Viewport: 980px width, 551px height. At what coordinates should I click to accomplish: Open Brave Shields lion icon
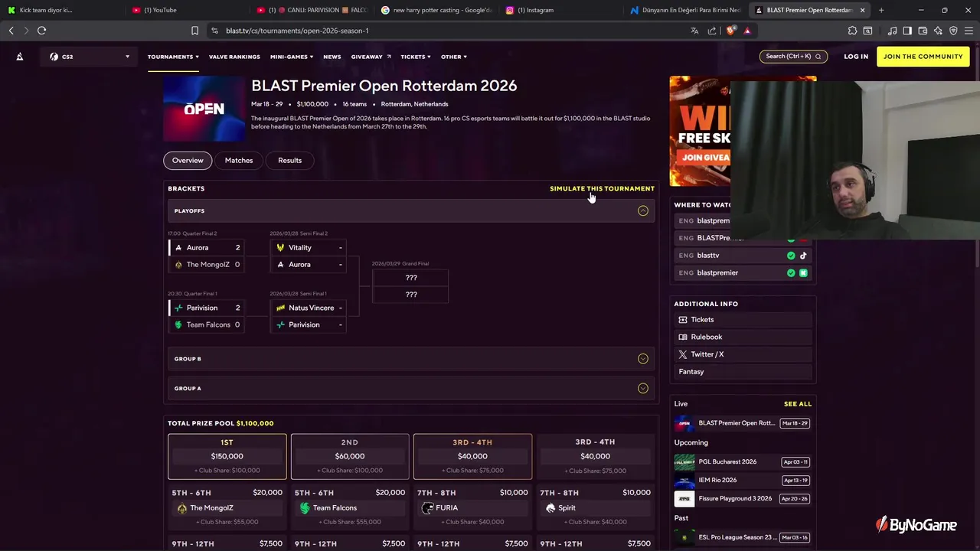tap(731, 31)
